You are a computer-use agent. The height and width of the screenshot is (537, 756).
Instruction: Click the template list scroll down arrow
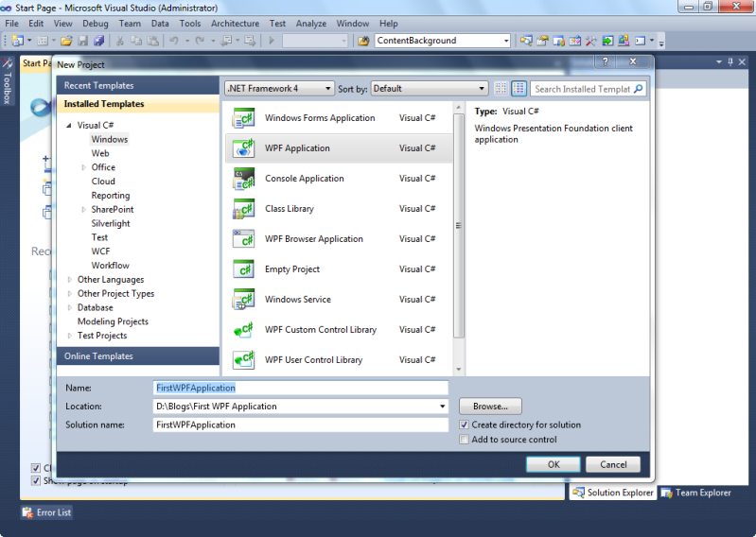click(x=459, y=370)
